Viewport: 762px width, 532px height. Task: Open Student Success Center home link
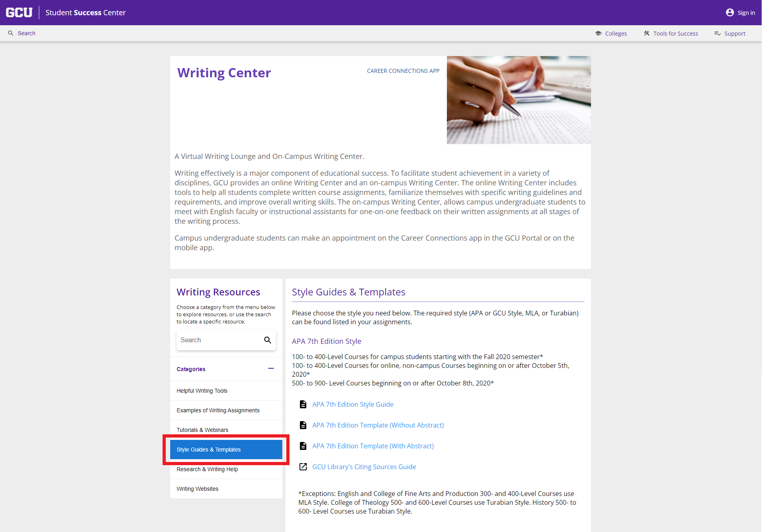click(x=86, y=12)
